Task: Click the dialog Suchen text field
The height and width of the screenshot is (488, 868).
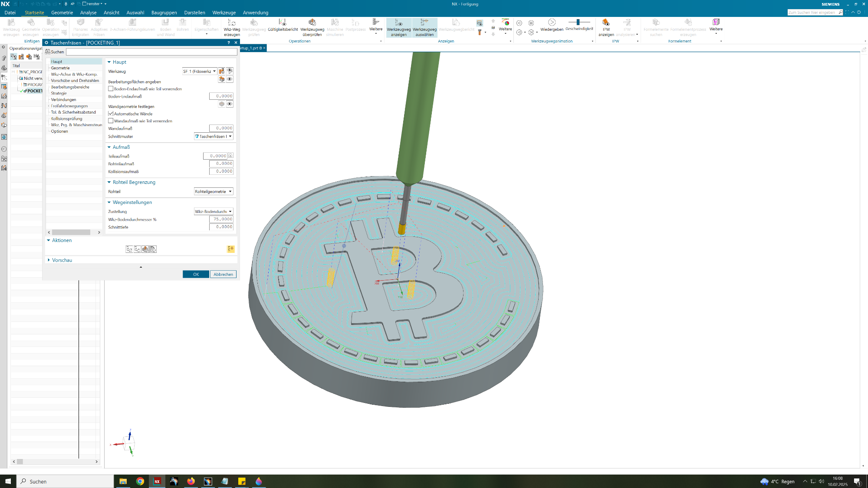Action: tap(151, 52)
